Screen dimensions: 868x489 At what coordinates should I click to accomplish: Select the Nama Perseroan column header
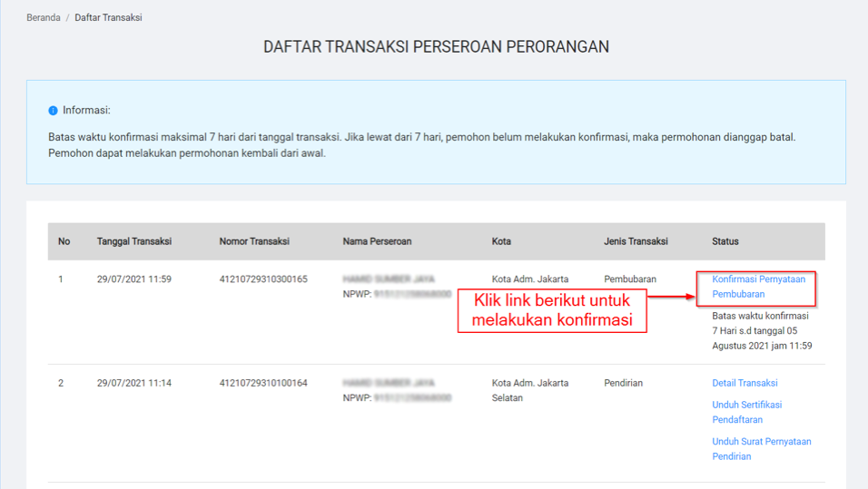(x=377, y=241)
